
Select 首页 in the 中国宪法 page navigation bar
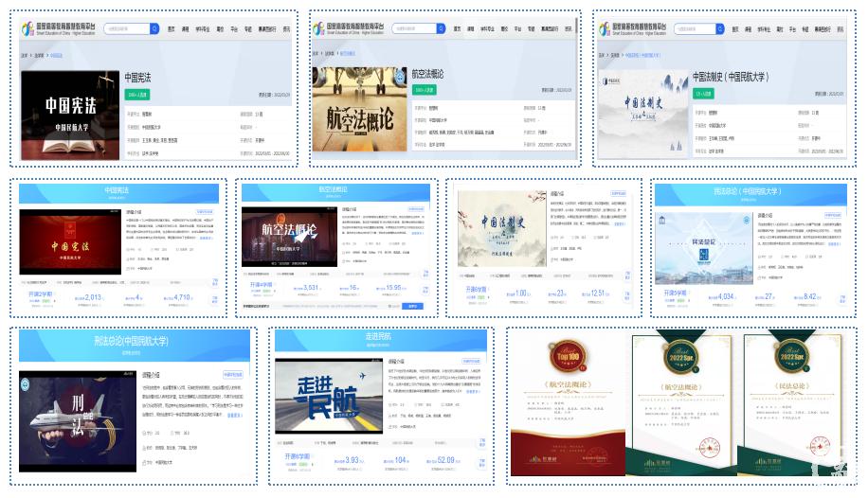point(172,29)
